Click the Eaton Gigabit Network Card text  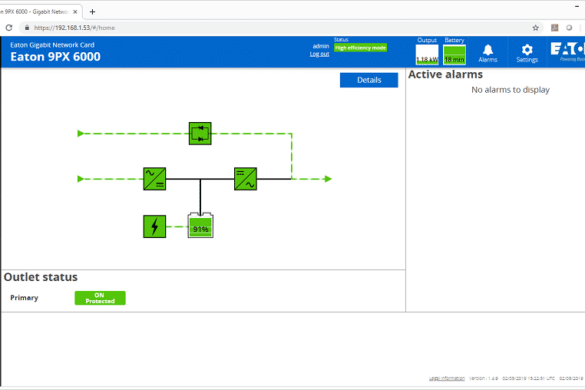coord(52,45)
